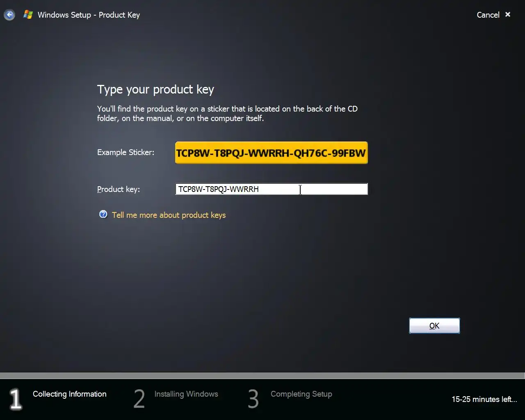The image size is (525, 420).
Task: Go back with the blue arrow button
Action: pos(9,15)
